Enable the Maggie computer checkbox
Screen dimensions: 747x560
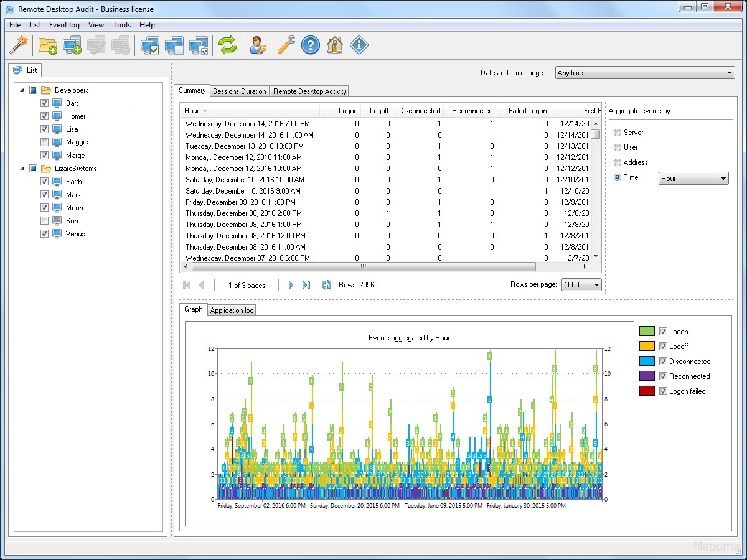(x=44, y=142)
